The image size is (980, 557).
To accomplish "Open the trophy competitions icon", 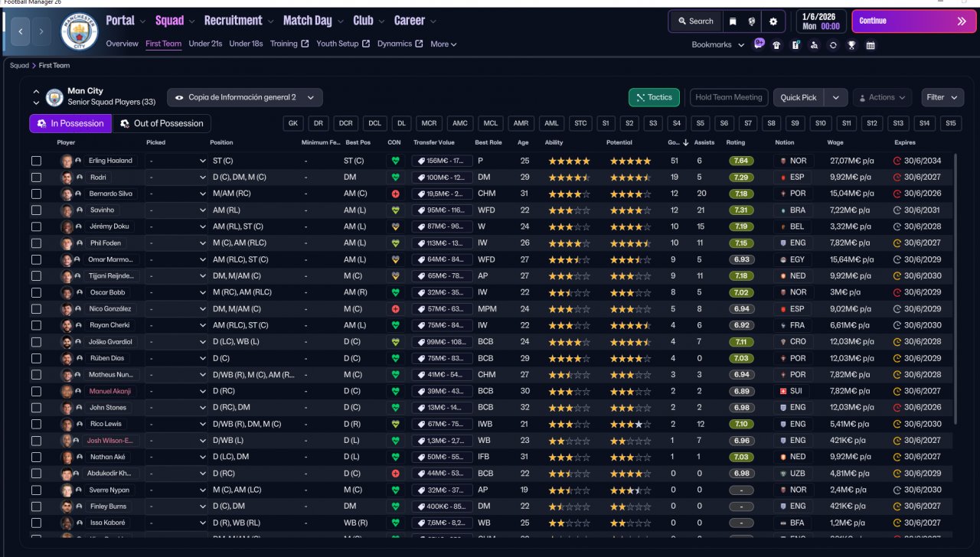I will [851, 45].
